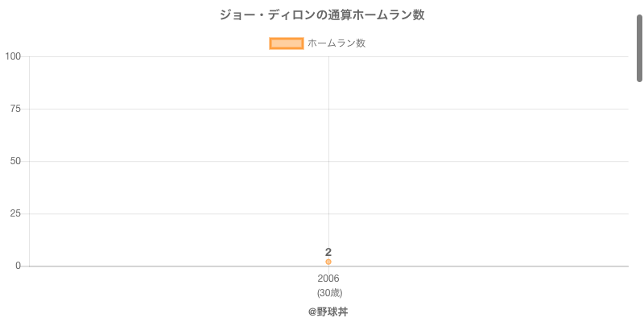This screenshot has width=644, height=322.
Task: Click the 100 y-axis label
Action: pyautogui.click(x=13, y=56)
